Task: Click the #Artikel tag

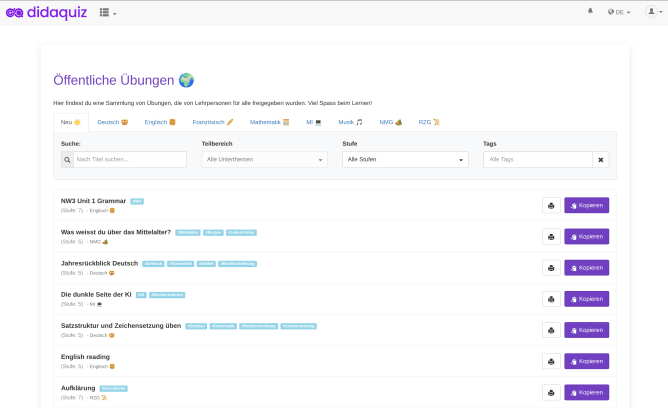Action: [206, 264]
